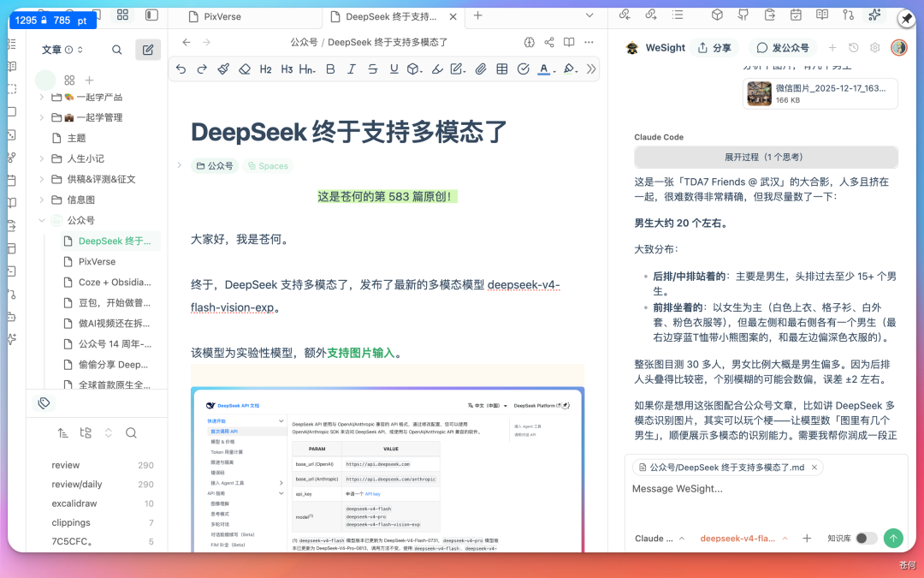This screenshot has height=578, width=924.
Task: Toggle the 知识库 switch
Action: [866, 539]
